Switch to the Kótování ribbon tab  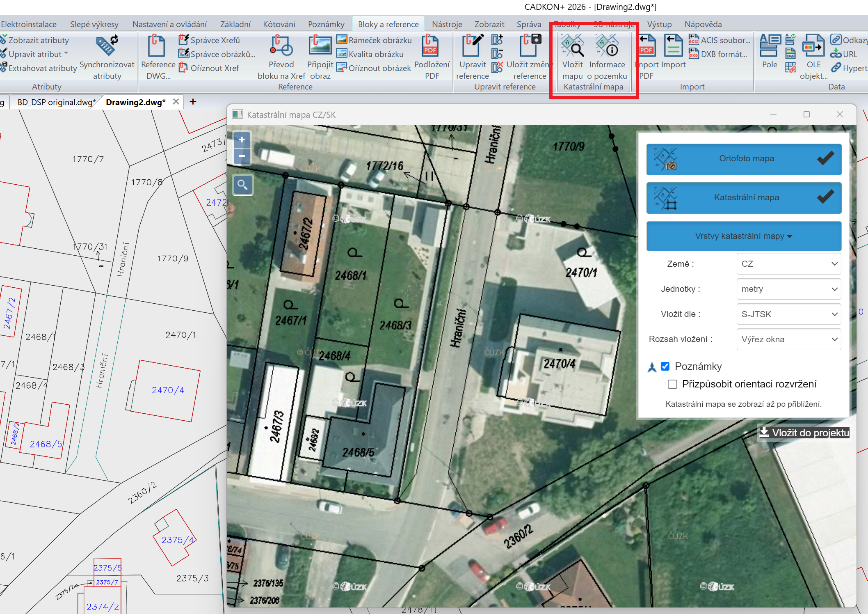point(279,24)
